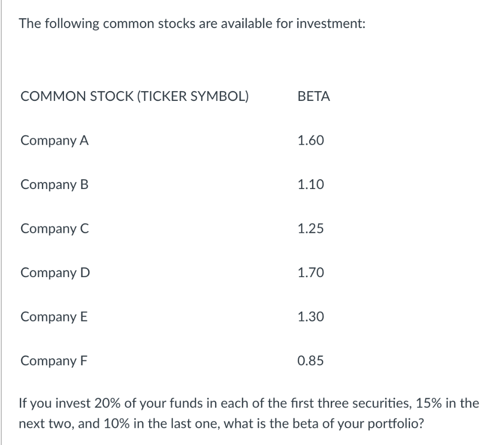This screenshot has height=445, width=504.
Task: Click the beta value 0.85
Action: [x=311, y=361]
